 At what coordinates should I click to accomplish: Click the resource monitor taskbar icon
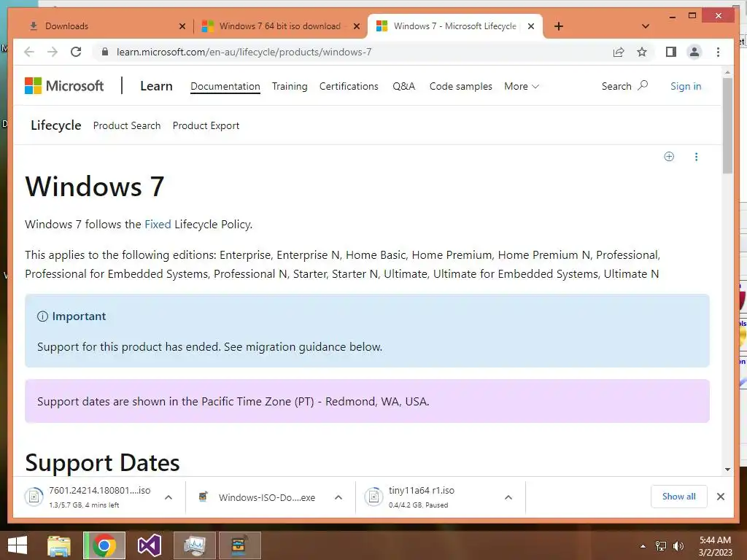coord(195,545)
